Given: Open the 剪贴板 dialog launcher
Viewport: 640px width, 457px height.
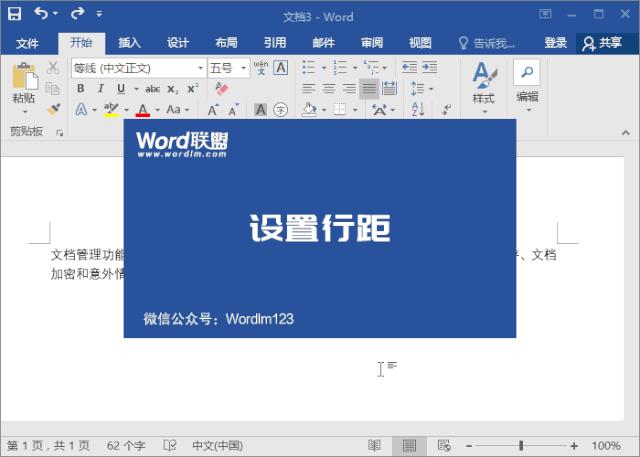Looking at the screenshot, I should tap(60, 132).
